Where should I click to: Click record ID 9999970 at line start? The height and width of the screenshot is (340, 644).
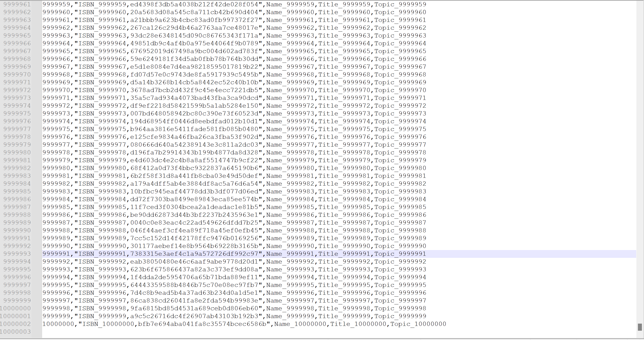point(56,90)
